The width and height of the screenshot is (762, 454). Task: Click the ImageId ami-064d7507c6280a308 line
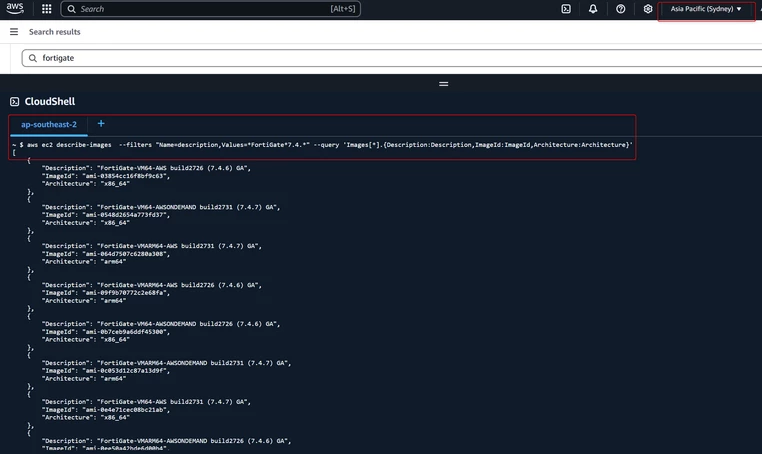[106, 254]
